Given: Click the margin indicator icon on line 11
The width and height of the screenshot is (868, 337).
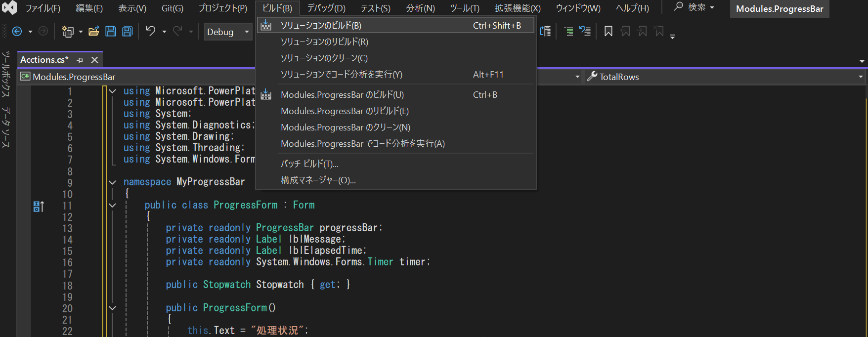Looking at the screenshot, I should coord(39,206).
